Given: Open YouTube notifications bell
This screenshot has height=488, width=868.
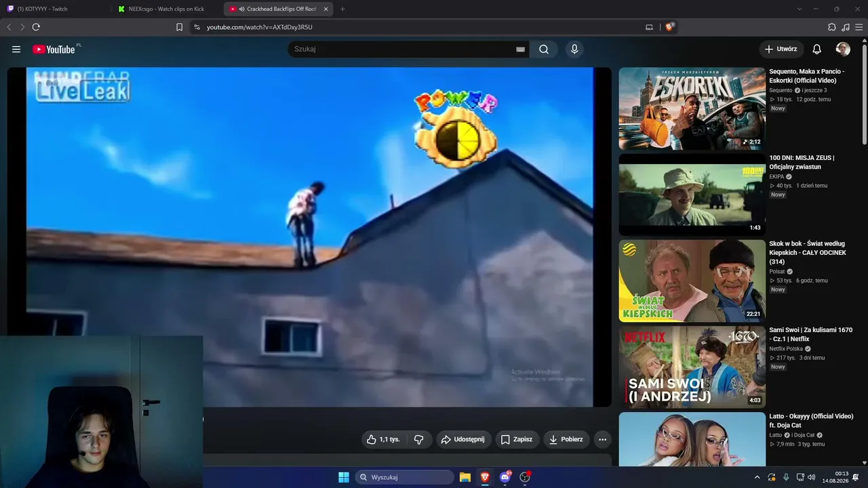Looking at the screenshot, I should coord(817,49).
